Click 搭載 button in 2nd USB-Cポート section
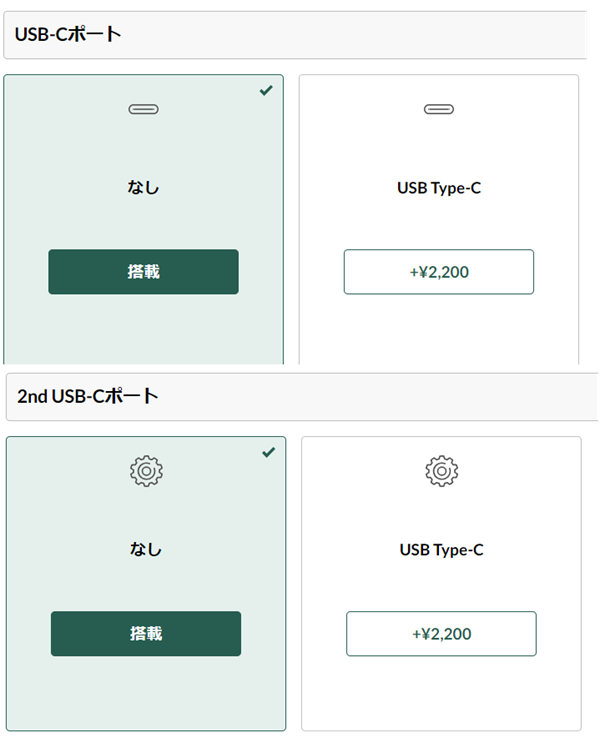 point(146,634)
